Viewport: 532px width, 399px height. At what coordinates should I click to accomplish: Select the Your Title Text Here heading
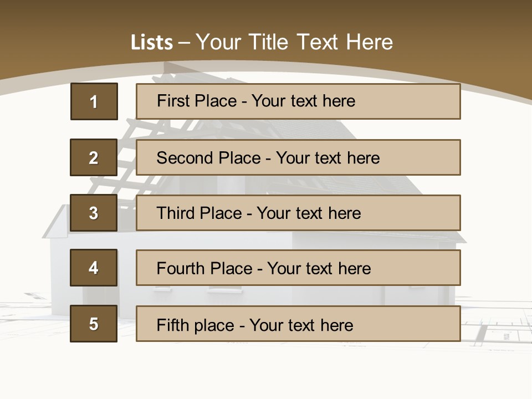tap(294, 42)
